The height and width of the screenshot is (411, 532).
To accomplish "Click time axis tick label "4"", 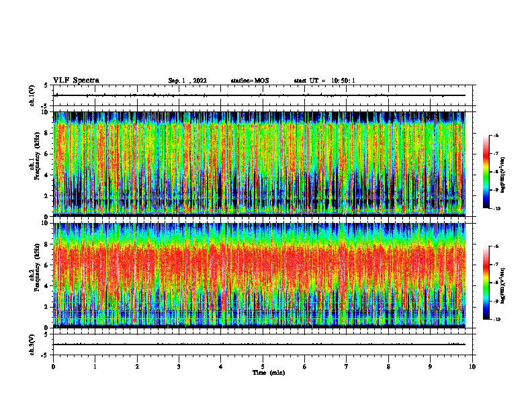I will point(221,367).
